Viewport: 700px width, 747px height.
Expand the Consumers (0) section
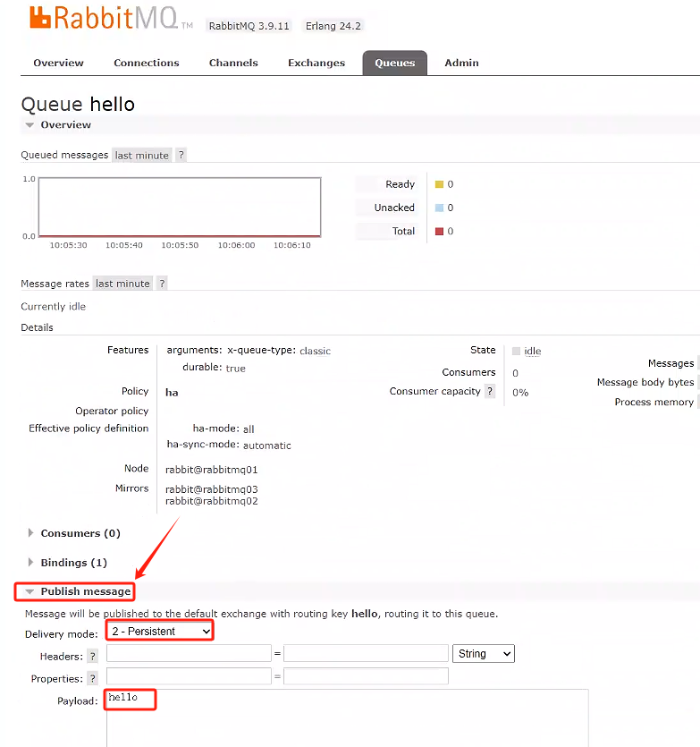point(74,533)
